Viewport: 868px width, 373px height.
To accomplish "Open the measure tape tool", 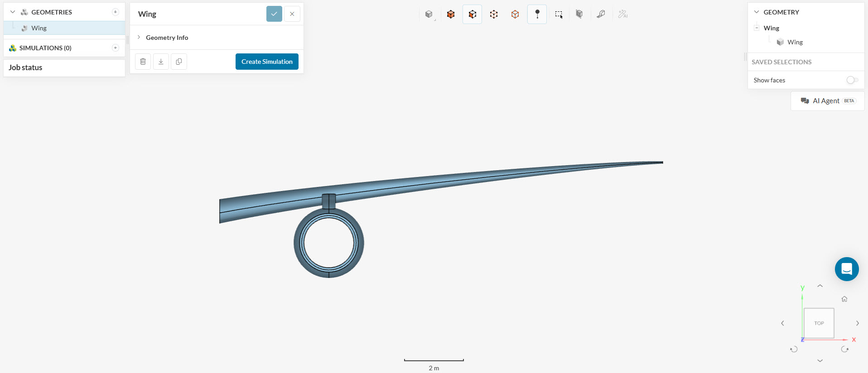I will 601,14.
